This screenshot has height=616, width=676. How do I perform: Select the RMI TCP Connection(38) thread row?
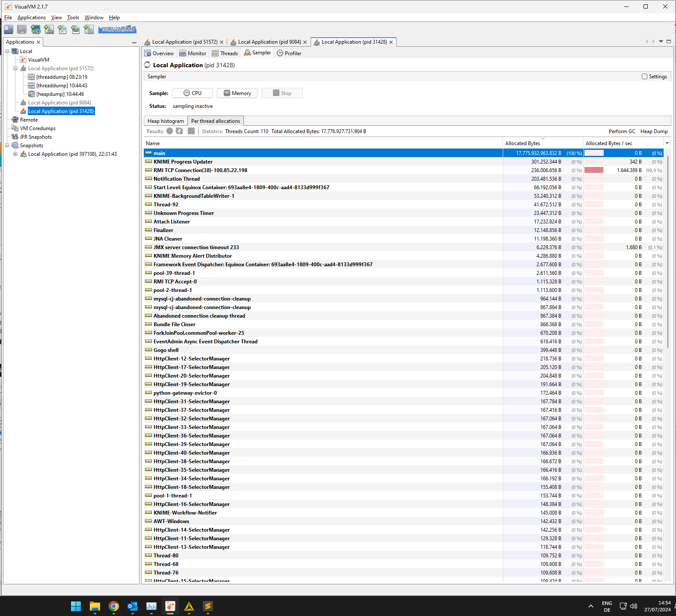[403, 170]
